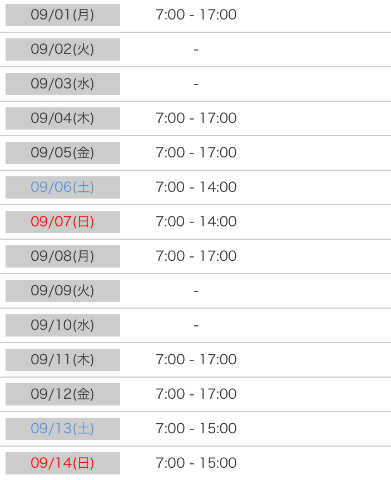Click the 09/12(金) date cell
This screenshot has height=480, width=391.
point(62,394)
